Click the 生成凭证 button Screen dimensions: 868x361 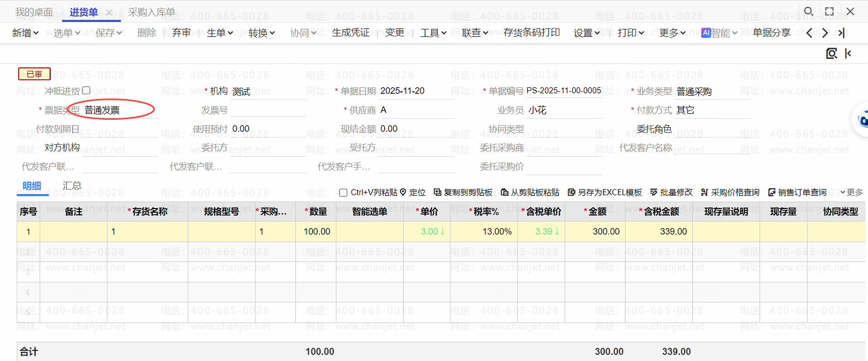pyautogui.click(x=350, y=33)
